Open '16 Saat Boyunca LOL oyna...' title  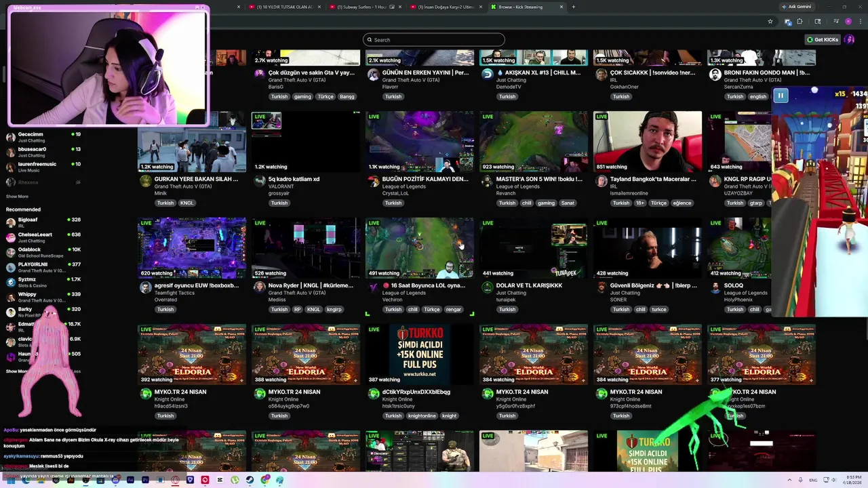pyautogui.click(x=424, y=285)
